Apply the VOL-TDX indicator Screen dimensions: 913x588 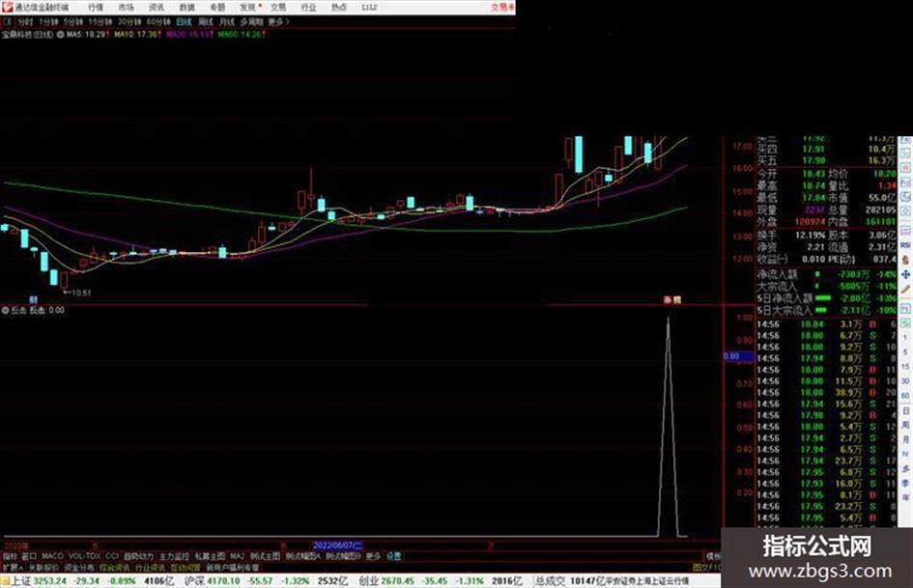(85, 556)
